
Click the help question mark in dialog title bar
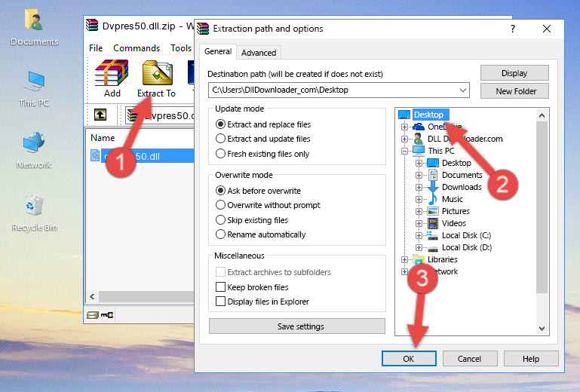click(x=513, y=29)
